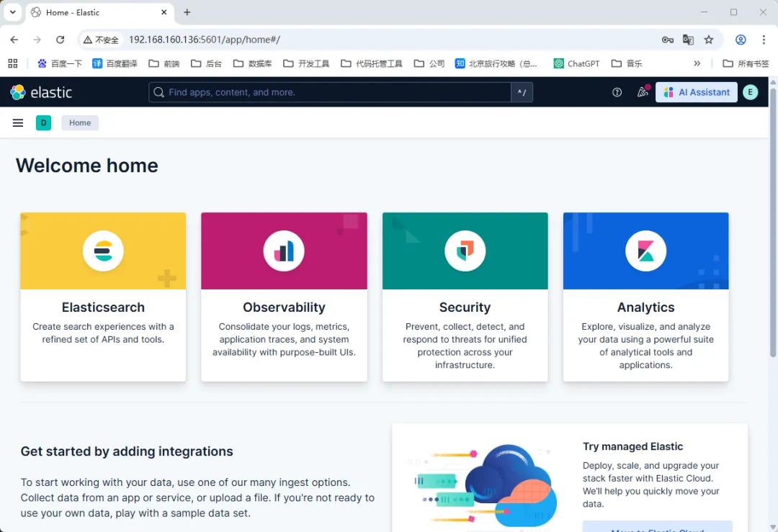Image resolution: width=778 pixels, height=532 pixels.
Task: Go forward in browser history
Action: tap(37, 40)
